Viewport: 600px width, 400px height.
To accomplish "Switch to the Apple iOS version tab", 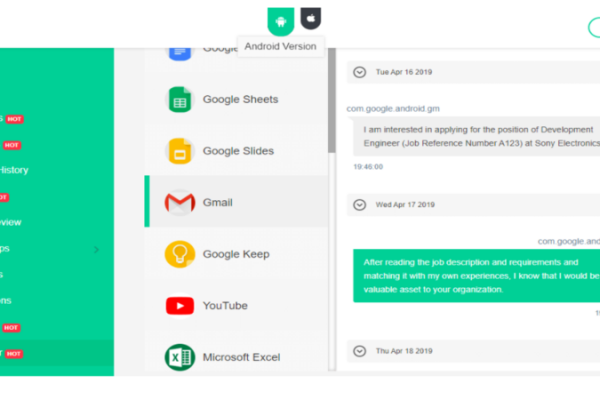I will [x=310, y=18].
